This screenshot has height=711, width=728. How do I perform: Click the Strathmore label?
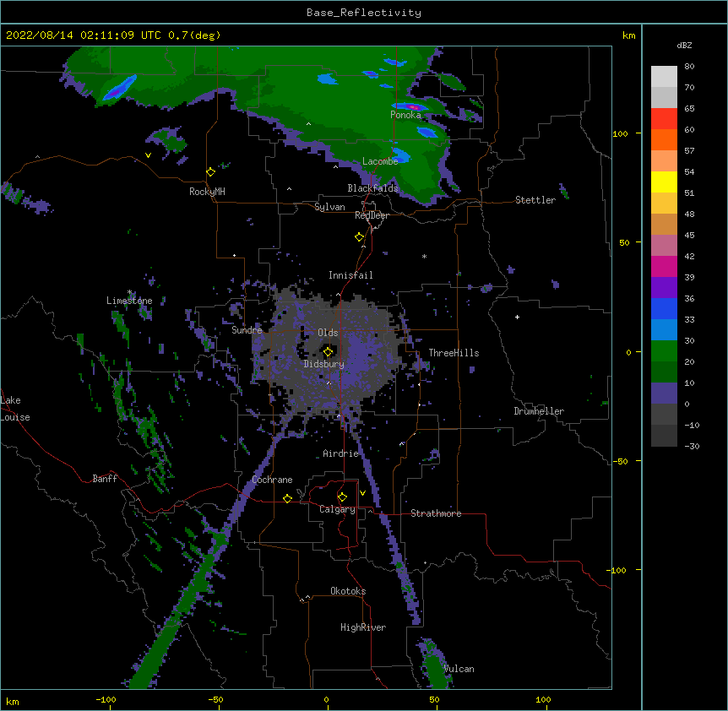(x=436, y=513)
